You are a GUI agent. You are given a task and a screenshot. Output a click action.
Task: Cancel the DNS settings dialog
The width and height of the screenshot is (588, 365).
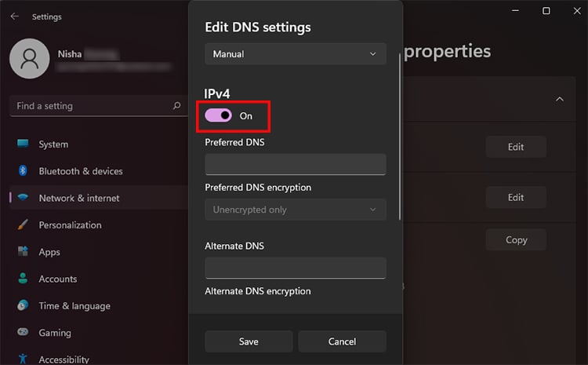tap(342, 341)
